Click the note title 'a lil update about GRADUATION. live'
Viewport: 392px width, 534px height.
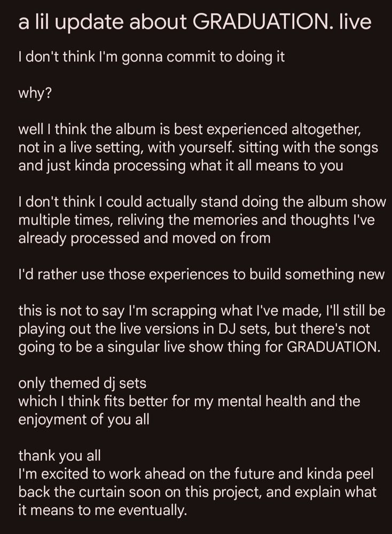click(x=194, y=22)
